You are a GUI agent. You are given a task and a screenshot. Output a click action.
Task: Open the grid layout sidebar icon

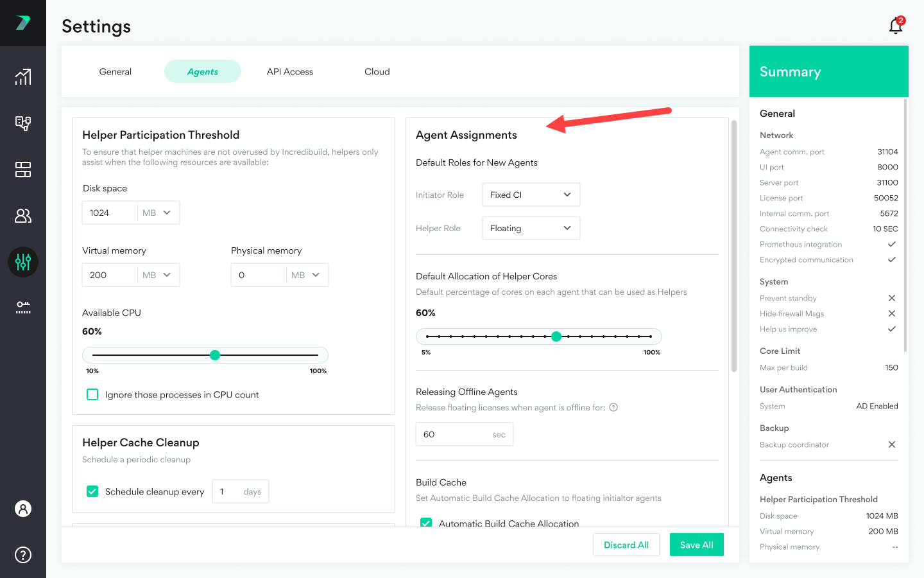click(x=23, y=170)
